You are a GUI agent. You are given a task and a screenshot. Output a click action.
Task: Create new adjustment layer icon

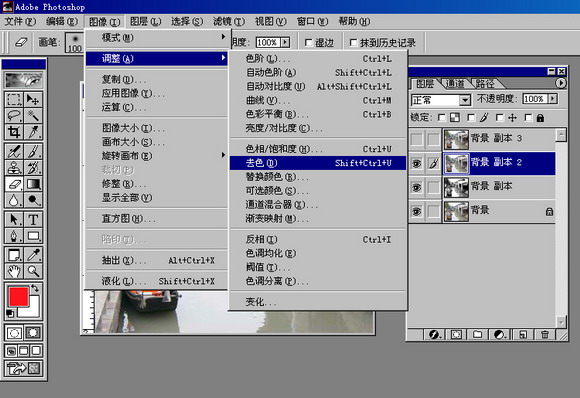[x=499, y=334]
